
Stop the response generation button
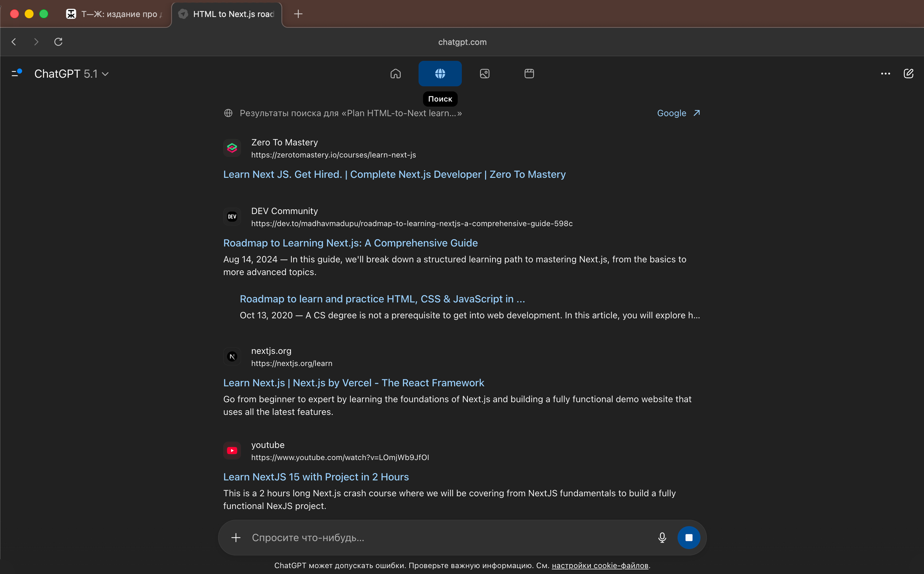[x=688, y=538]
